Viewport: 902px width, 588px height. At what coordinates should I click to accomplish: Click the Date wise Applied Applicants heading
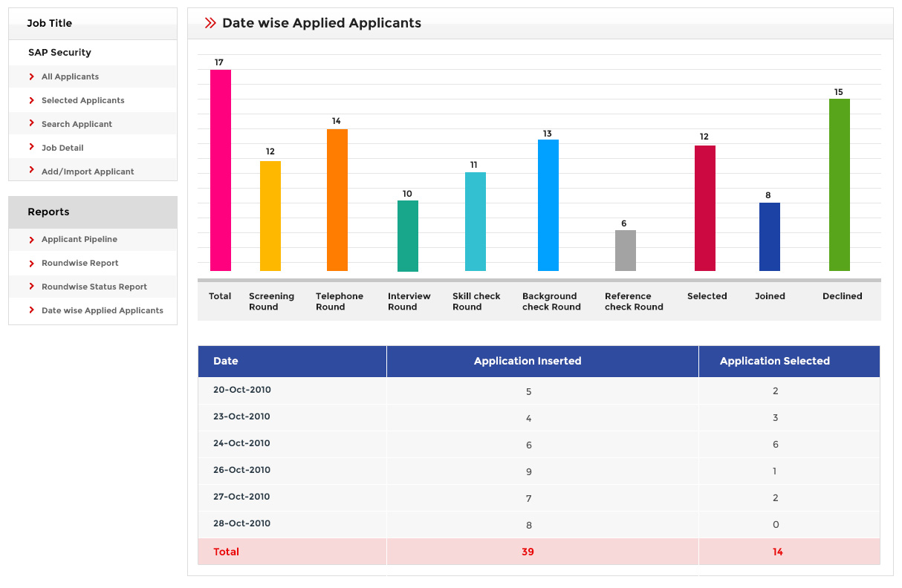coord(322,23)
